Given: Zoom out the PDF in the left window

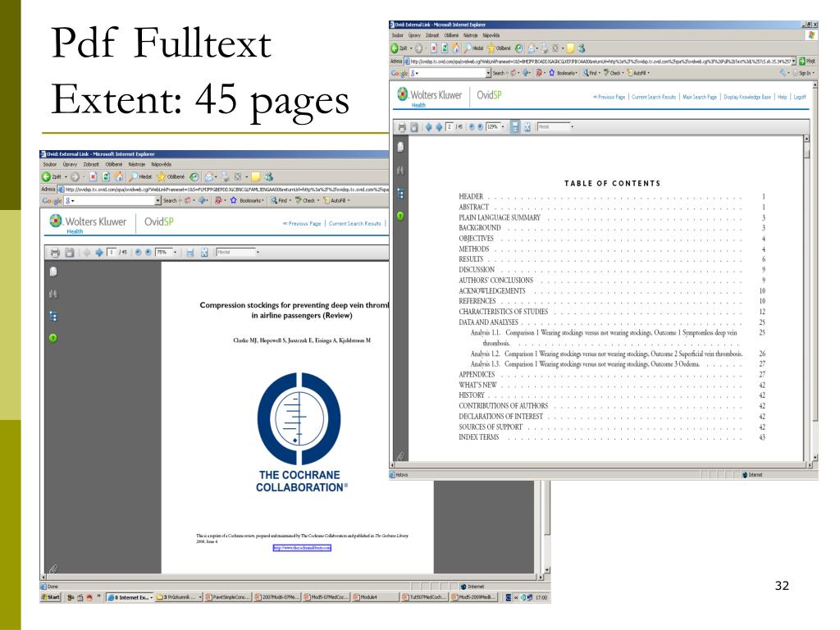Looking at the screenshot, I should coord(138,253).
